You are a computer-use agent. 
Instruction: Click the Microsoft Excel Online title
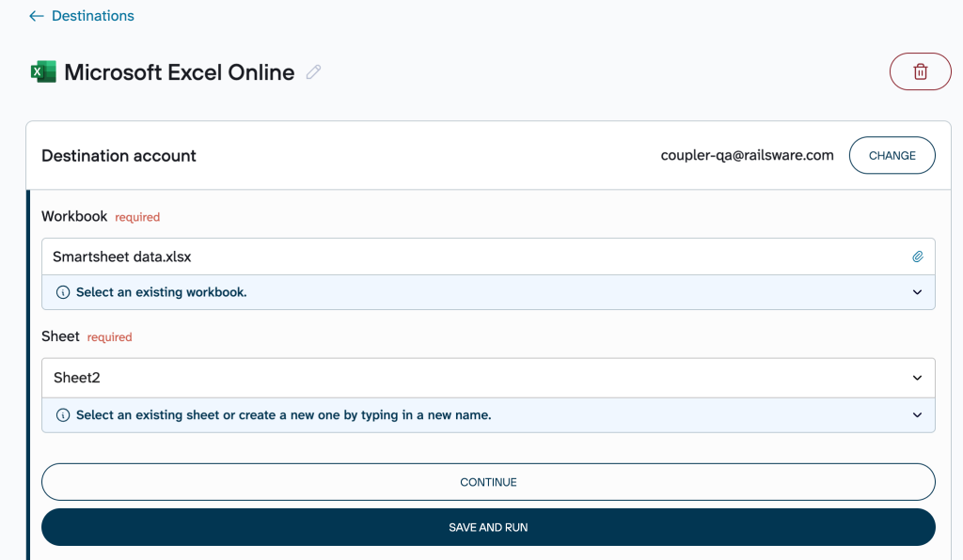tap(179, 72)
